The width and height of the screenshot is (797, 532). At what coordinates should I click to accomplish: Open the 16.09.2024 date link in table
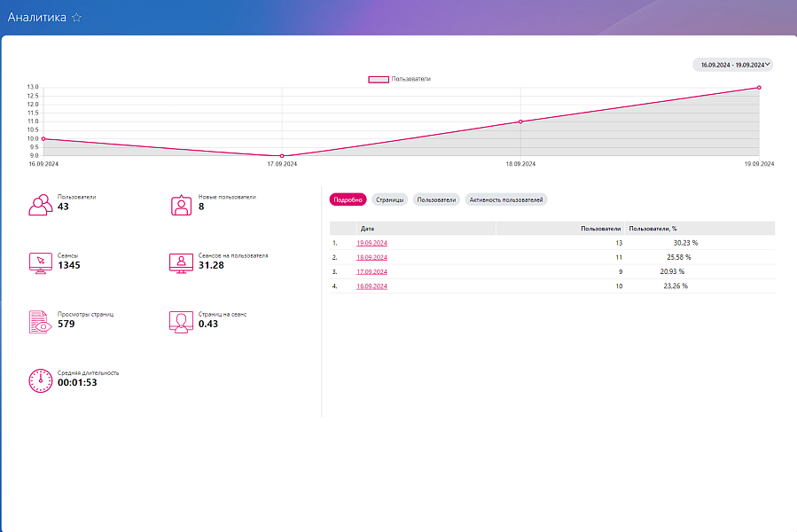click(x=371, y=286)
